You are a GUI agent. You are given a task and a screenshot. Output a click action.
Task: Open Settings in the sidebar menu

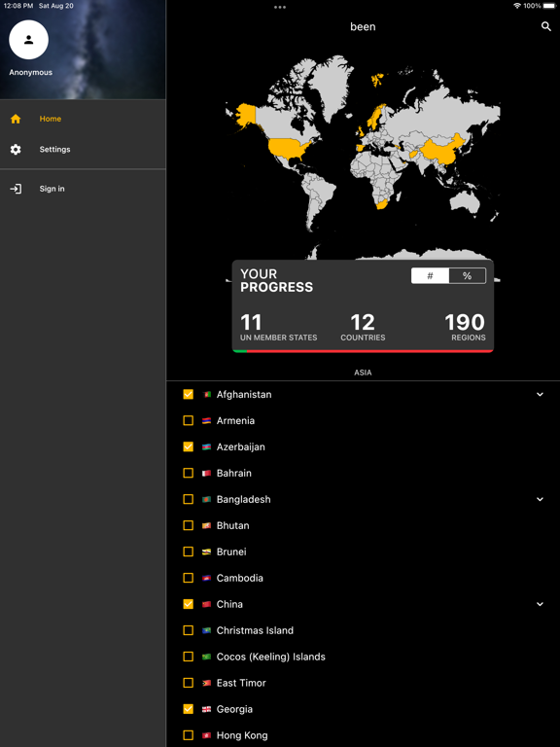coord(83,150)
